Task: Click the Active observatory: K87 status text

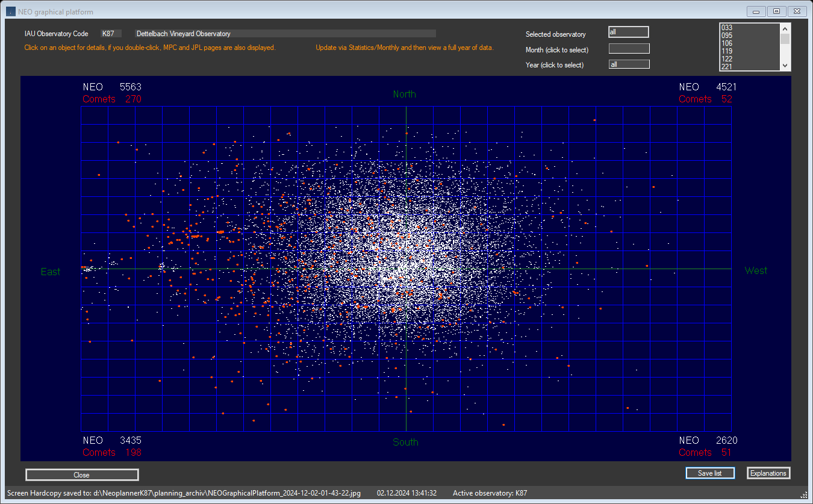Action: [x=490, y=493]
